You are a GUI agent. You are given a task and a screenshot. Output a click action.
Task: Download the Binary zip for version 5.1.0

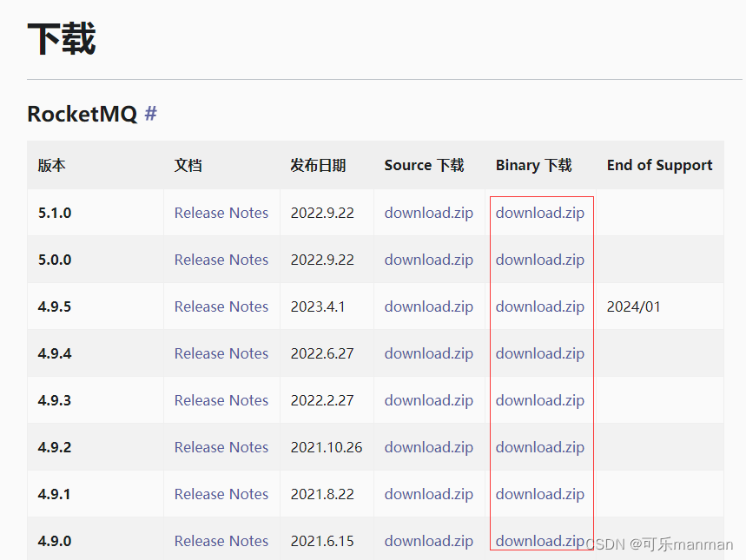pos(539,213)
